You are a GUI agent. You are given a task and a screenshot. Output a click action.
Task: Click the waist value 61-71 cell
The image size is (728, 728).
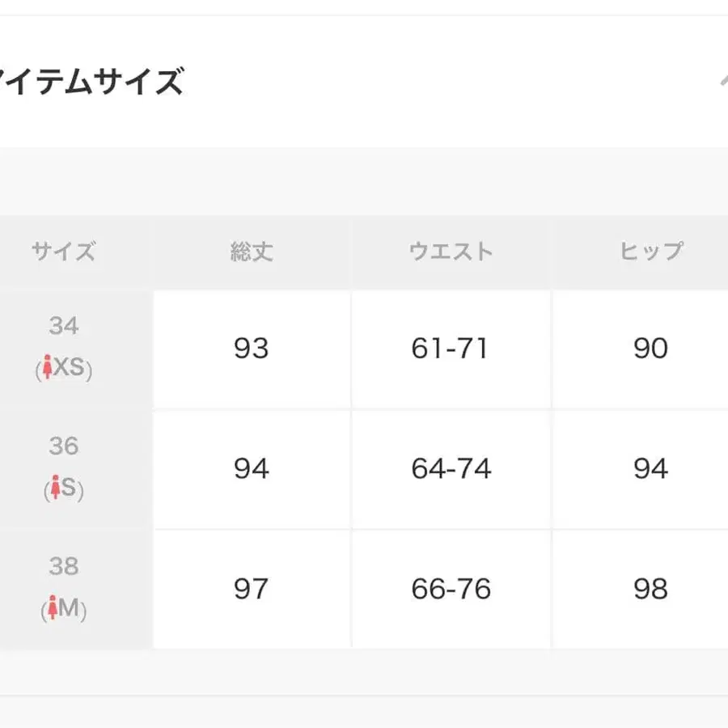tap(451, 349)
